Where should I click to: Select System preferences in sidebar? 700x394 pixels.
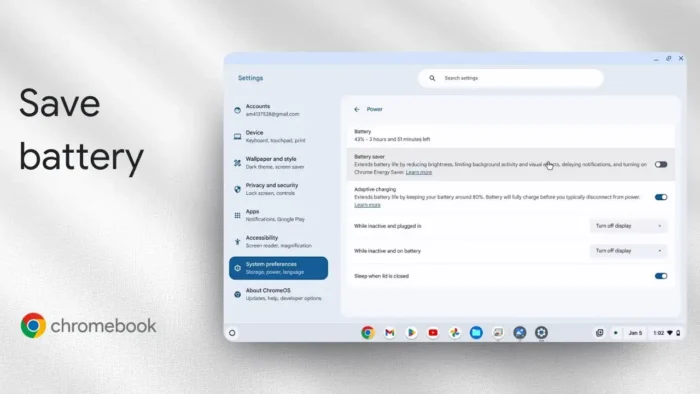click(x=278, y=268)
